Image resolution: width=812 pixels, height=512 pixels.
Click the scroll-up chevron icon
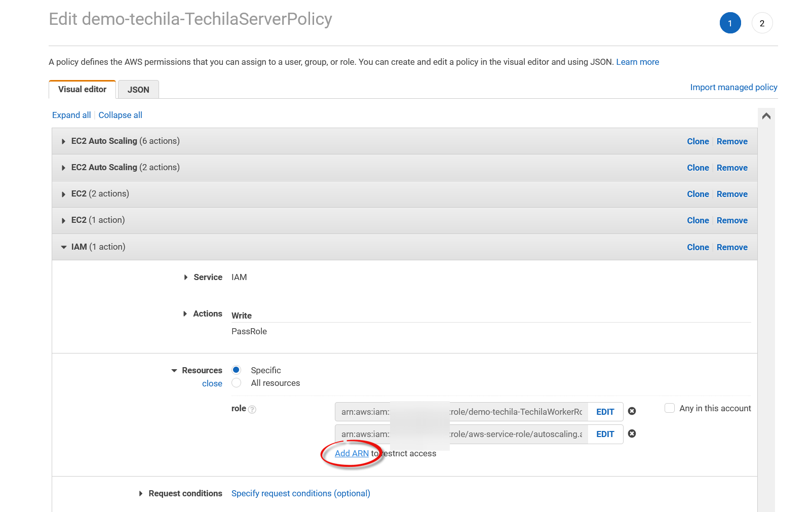pyautogui.click(x=766, y=116)
